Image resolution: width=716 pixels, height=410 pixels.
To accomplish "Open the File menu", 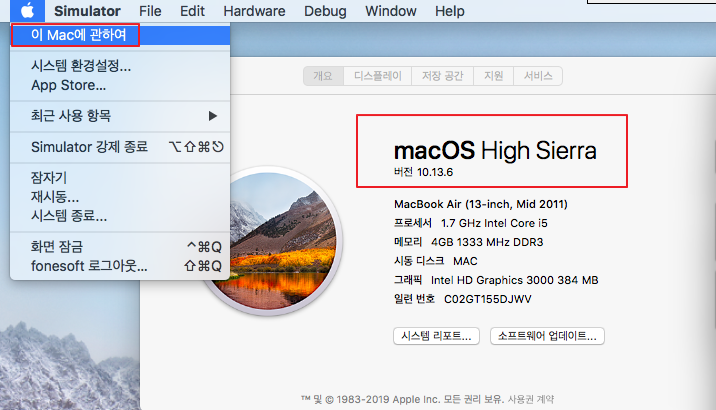I will coord(150,11).
